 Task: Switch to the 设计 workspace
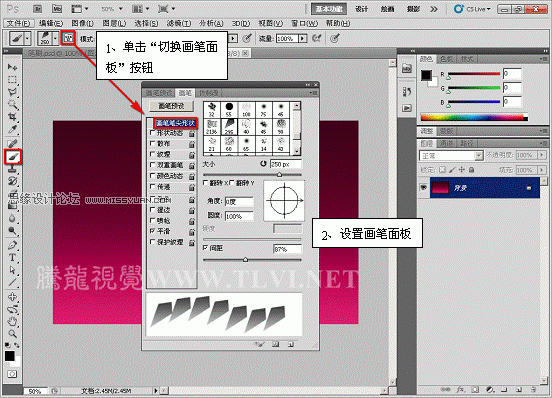coord(362,9)
